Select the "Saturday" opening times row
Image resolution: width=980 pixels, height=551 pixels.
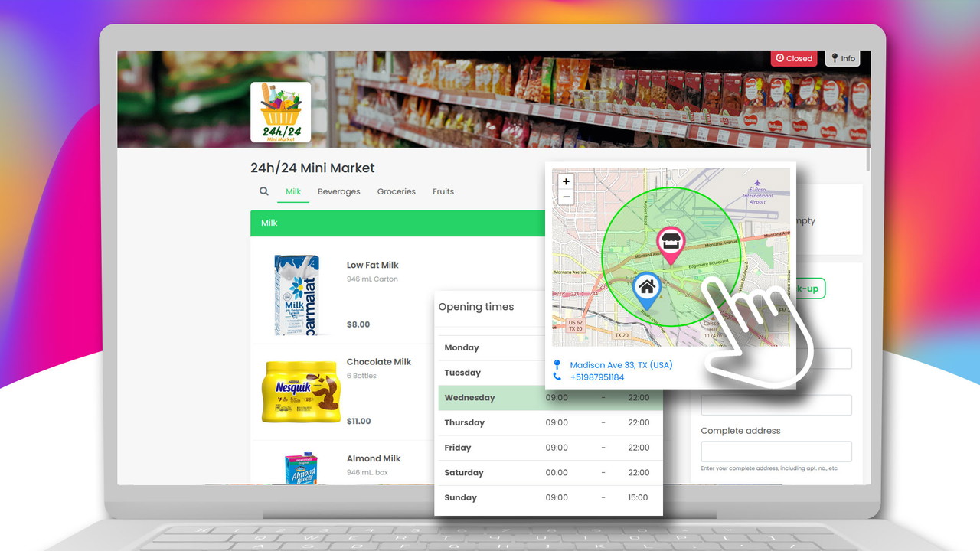550,473
